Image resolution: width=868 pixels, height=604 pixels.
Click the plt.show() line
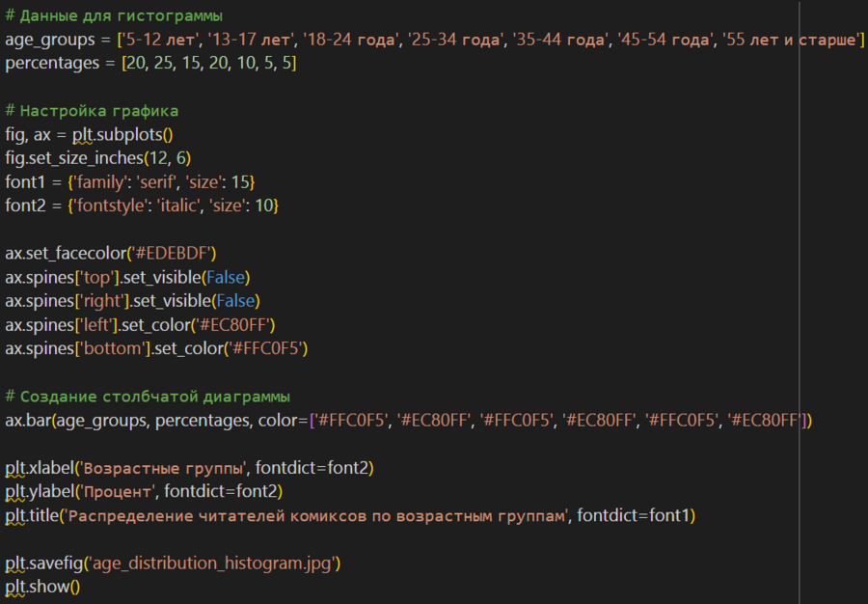tap(42, 587)
